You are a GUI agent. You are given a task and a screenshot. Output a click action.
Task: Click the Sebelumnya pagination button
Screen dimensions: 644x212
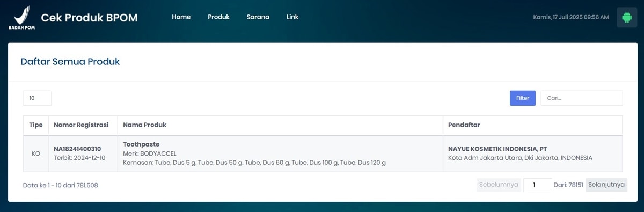click(x=499, y=185)
